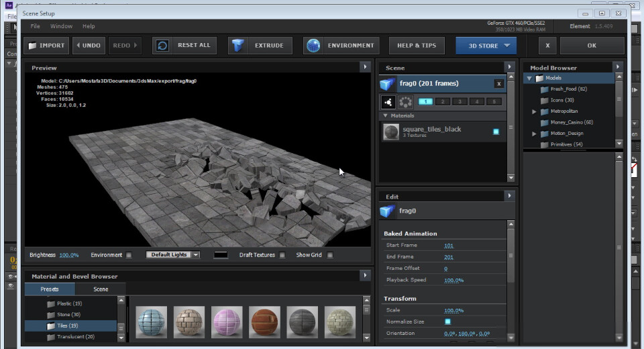Screen dimensions: 644x349
Task: Click the particle replicator icon under frag0
Action: 388,102
